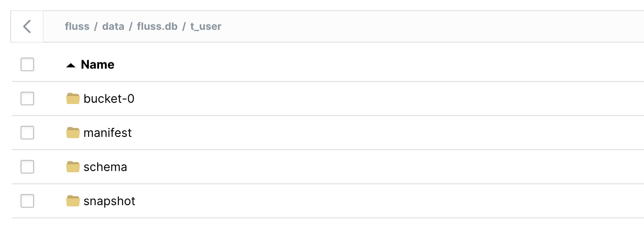Click the manifest folder icon
Image resolution: width=644 pixels, height=226 pixels.
[x=73, y=133]
